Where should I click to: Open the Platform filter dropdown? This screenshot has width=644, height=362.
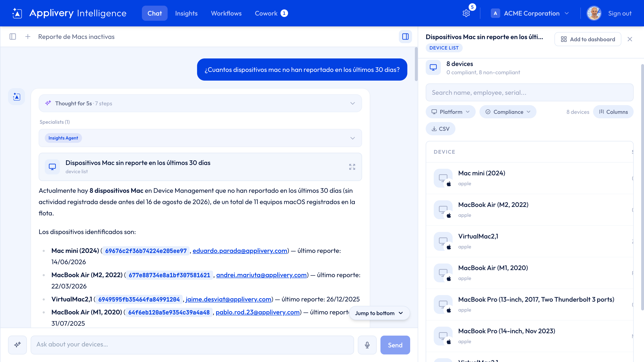pyautogui.click(x=450, y=112)
